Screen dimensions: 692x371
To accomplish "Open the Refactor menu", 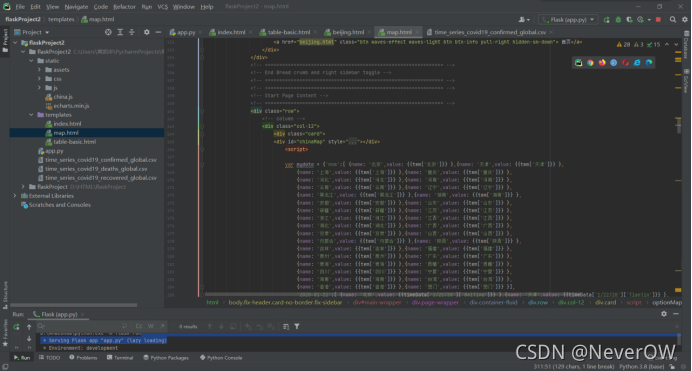I will click(124, 7).
